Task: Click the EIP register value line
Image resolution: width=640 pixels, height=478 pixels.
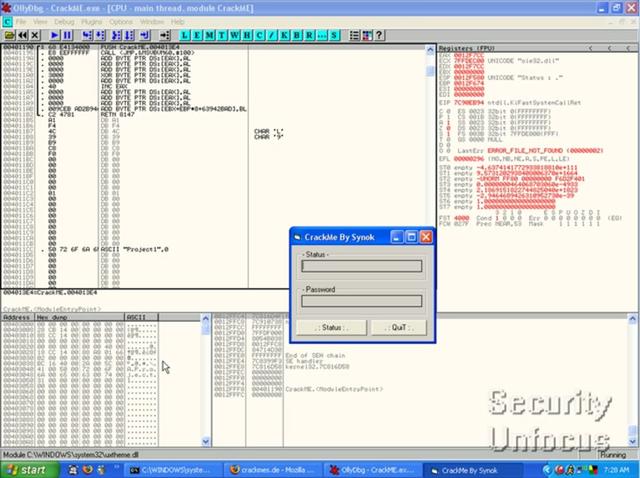Action: click(509, 102)
